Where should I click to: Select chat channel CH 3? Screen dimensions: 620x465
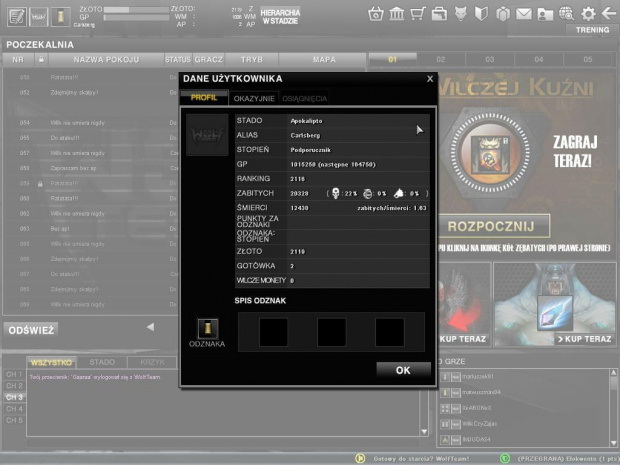tap(14, 397)
